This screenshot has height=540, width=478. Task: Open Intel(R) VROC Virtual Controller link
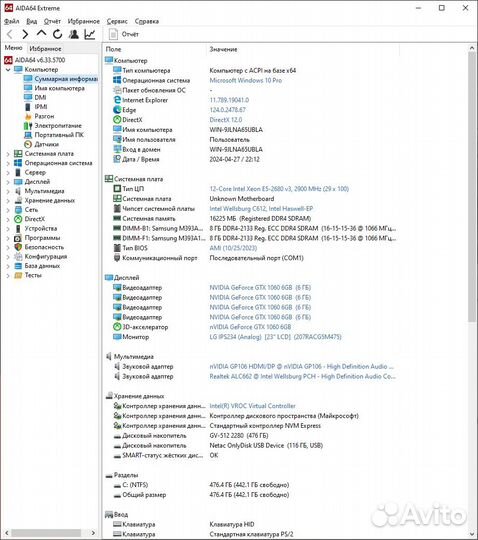(x=252, y=406)
